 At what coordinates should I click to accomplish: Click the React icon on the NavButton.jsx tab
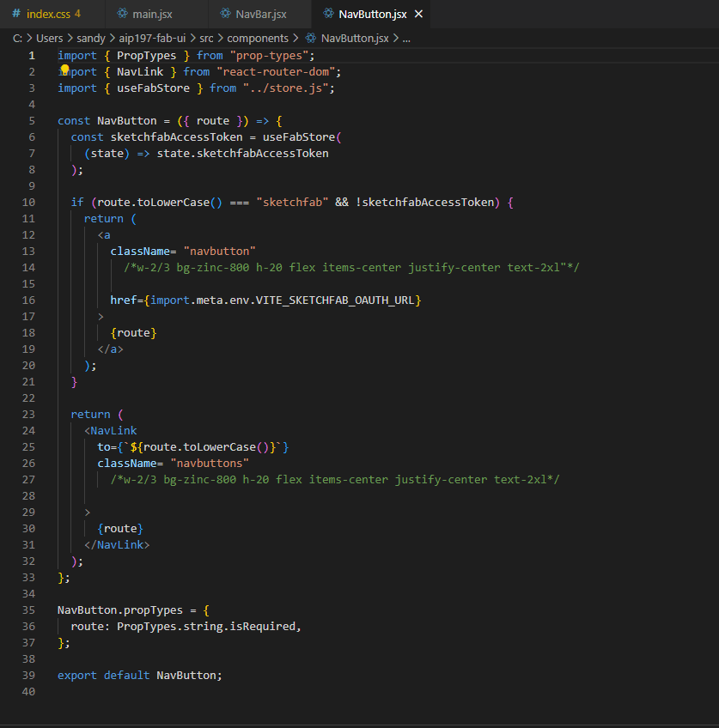tap(328, 14)
